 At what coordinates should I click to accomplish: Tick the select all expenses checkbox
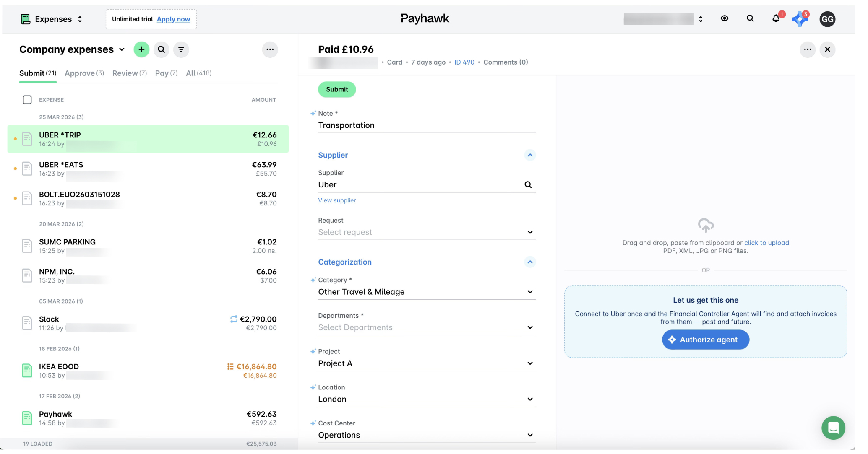[27, 100]
